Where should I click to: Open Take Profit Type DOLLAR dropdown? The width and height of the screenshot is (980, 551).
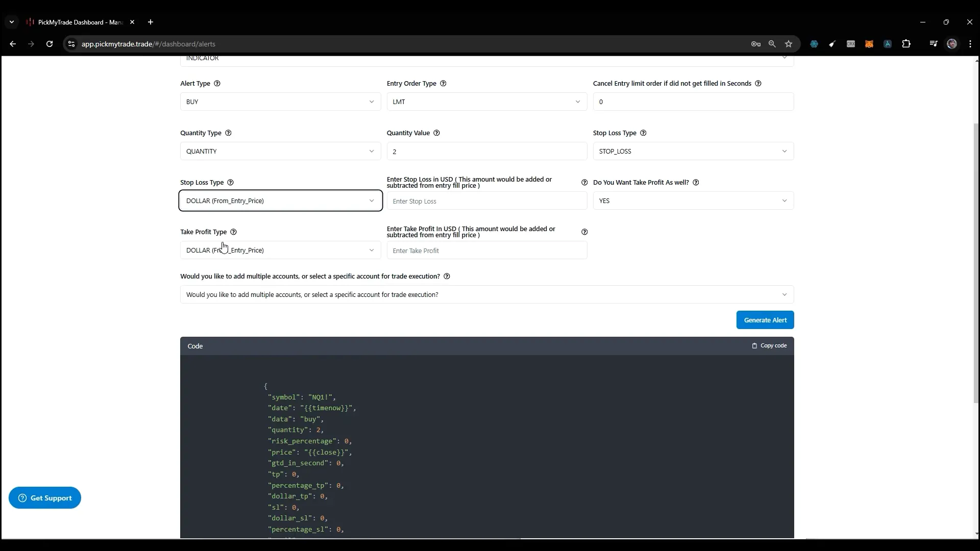coord(280,250)
